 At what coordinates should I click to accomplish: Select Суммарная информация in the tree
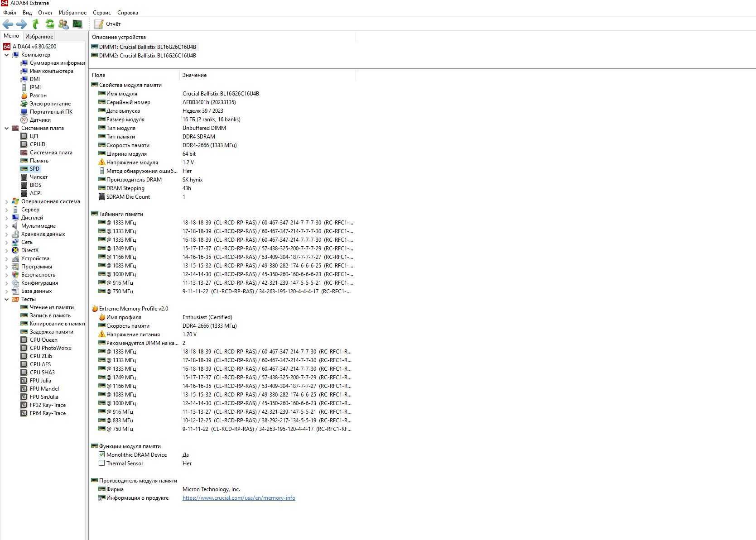(x=53, y=63)
